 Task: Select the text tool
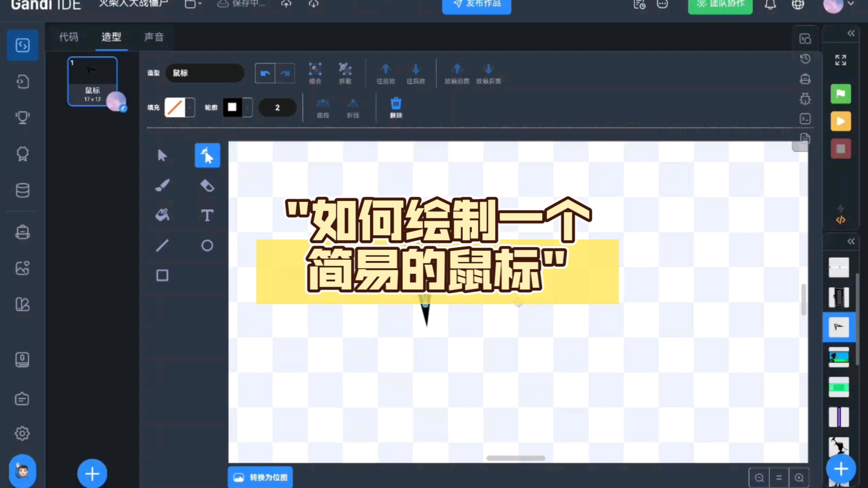(207, 215)
